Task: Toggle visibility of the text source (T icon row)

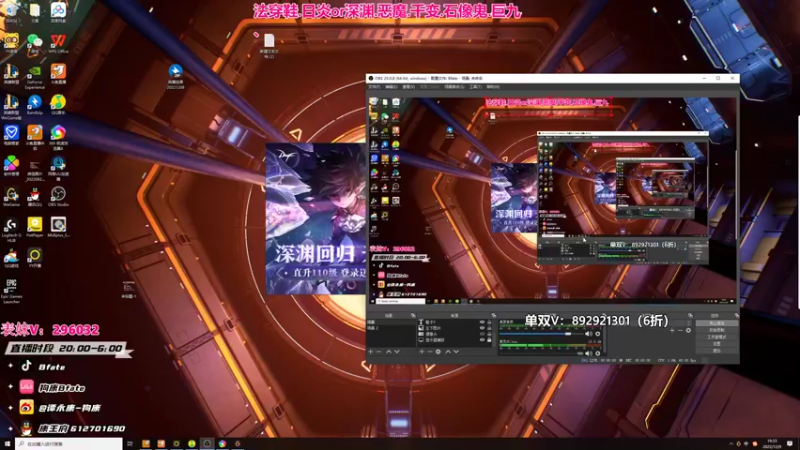Action: coord(482,322)
